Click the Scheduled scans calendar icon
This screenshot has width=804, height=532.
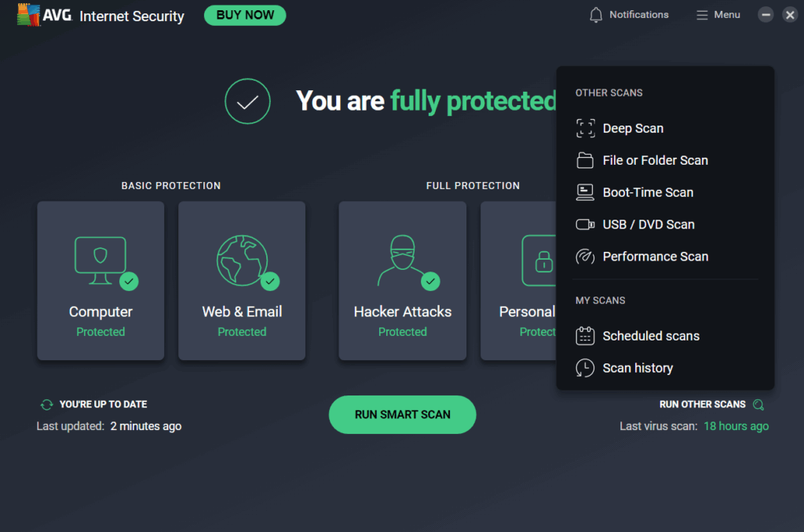585,336
